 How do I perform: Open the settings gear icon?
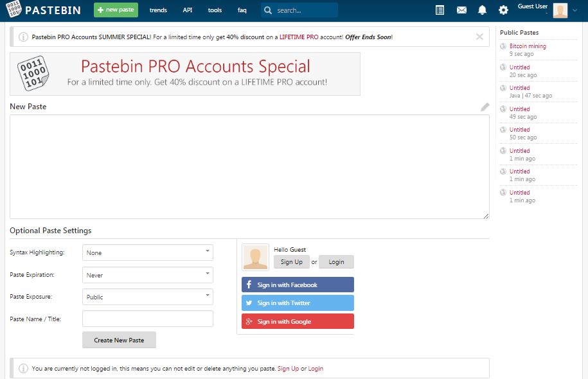(x=504, y=10)
